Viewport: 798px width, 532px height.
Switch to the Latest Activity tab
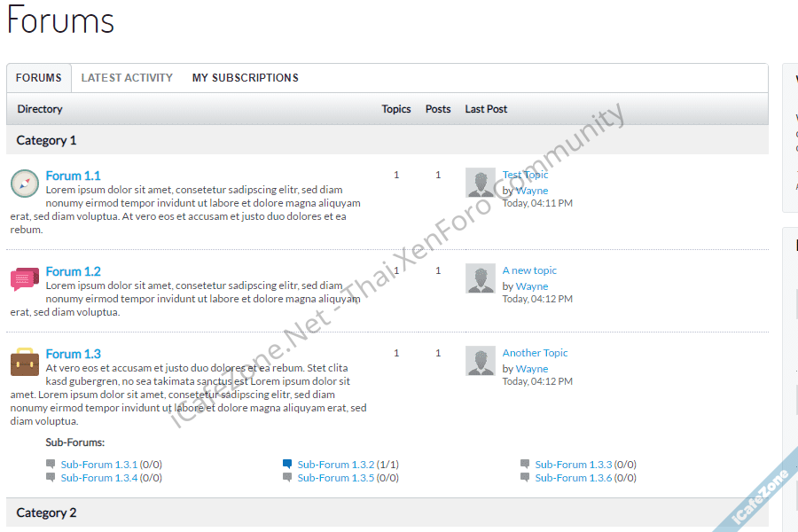[x=127, y=78]
